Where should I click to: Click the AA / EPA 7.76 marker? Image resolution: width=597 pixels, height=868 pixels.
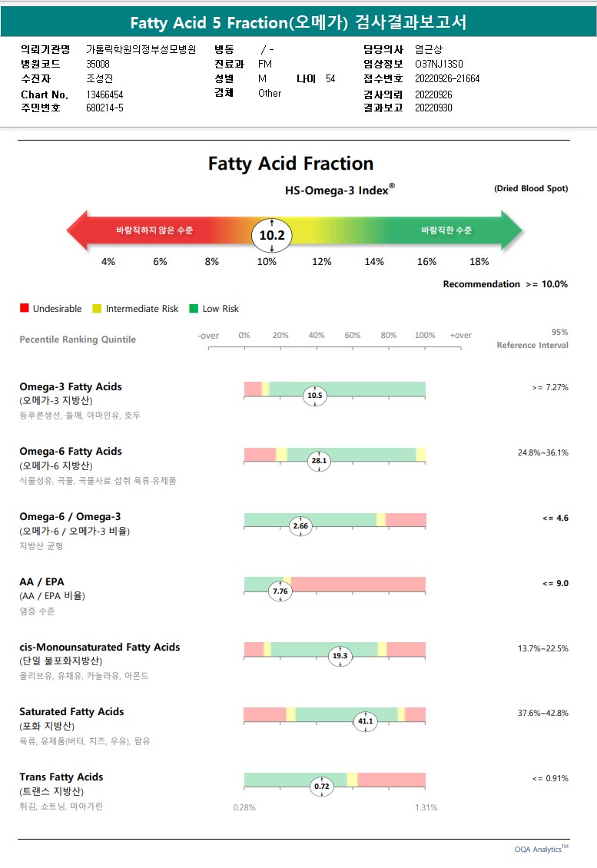coord(280,591)
